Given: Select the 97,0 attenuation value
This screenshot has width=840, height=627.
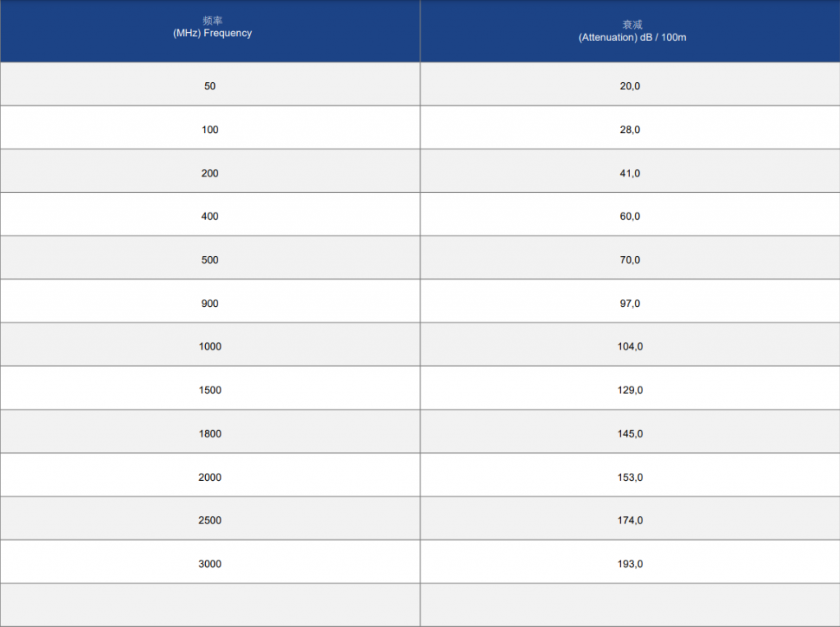Looking at the screenshot, I should coord(630,304).
